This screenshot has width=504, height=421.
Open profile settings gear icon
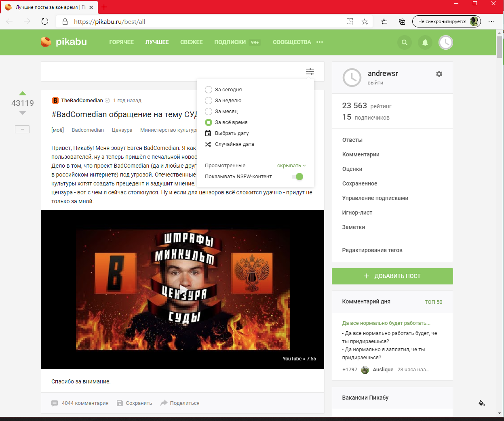(439, 74)
